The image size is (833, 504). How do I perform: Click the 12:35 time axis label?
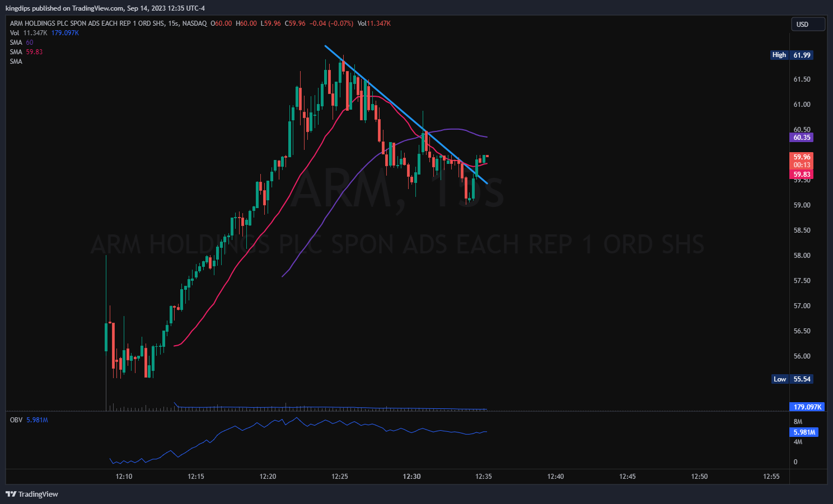(484, 477)
